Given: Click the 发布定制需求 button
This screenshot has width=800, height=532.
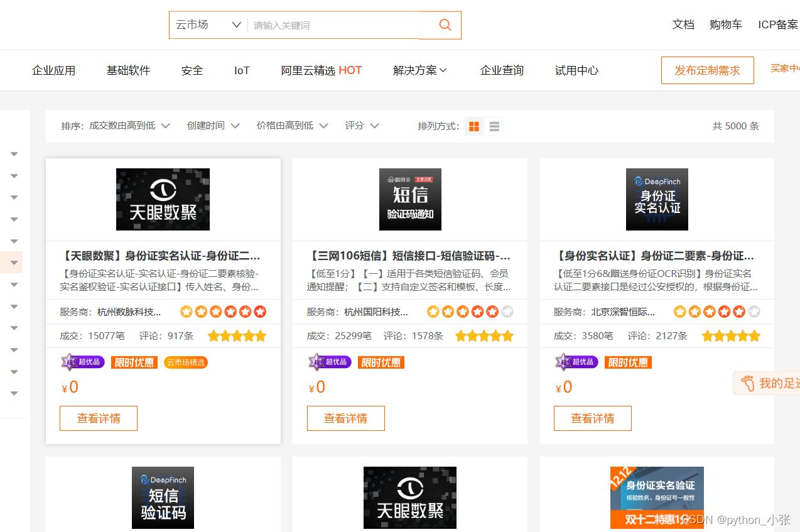Looking at the screenshot, I should click(x=708, y=70).
